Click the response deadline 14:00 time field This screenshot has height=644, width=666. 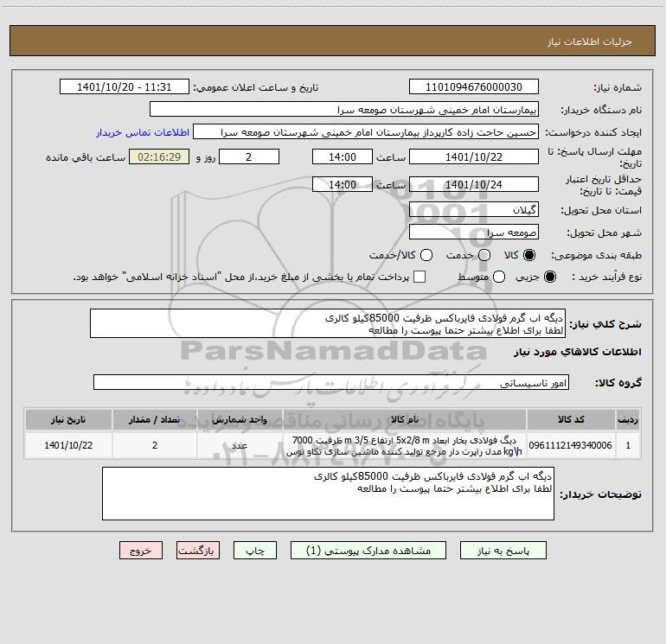(343, 156)
